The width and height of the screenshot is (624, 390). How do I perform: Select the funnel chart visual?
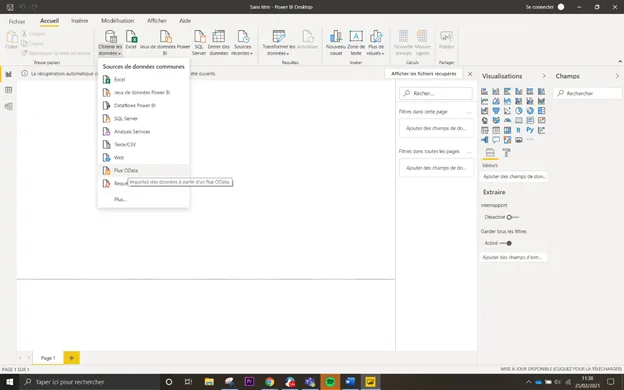click(496, 111)
